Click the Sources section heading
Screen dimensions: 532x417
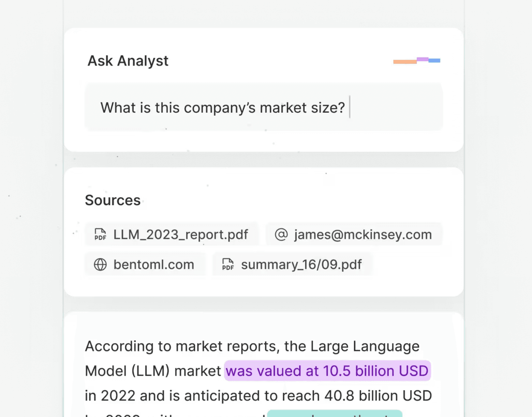click(113, 200)
